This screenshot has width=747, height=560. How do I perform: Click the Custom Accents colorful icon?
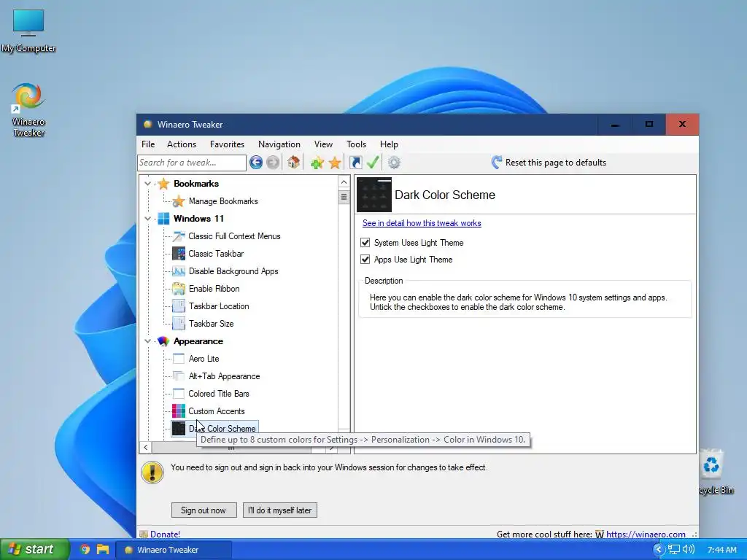179,411
